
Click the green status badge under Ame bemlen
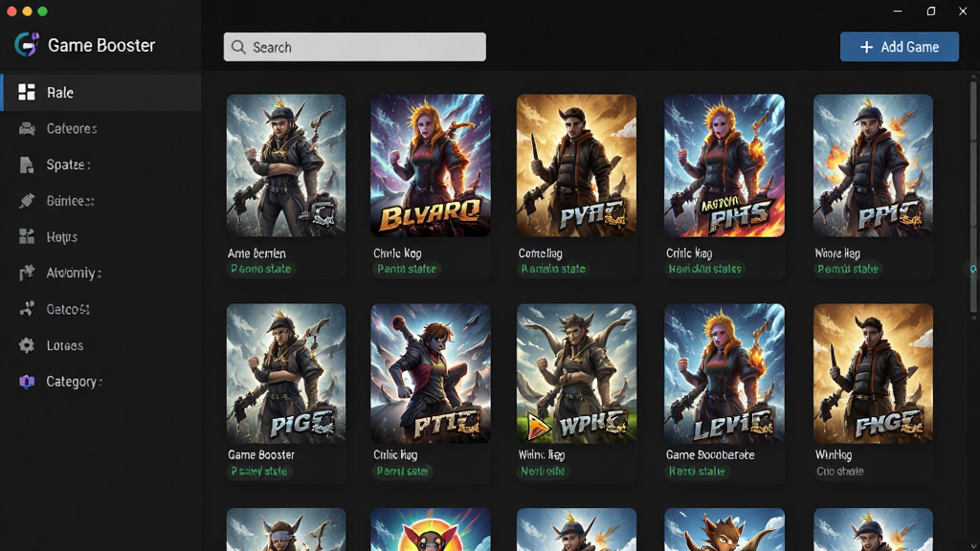pyautogui.click(x=261, y=269)
